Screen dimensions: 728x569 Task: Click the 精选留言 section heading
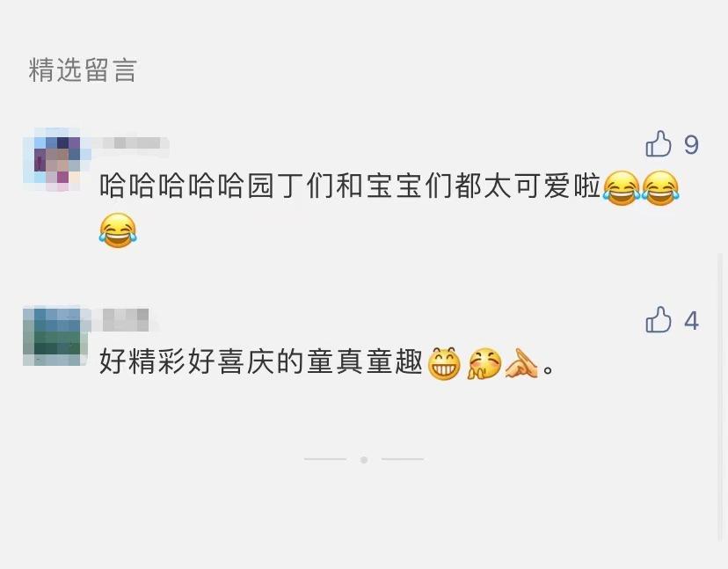(83, 70)
